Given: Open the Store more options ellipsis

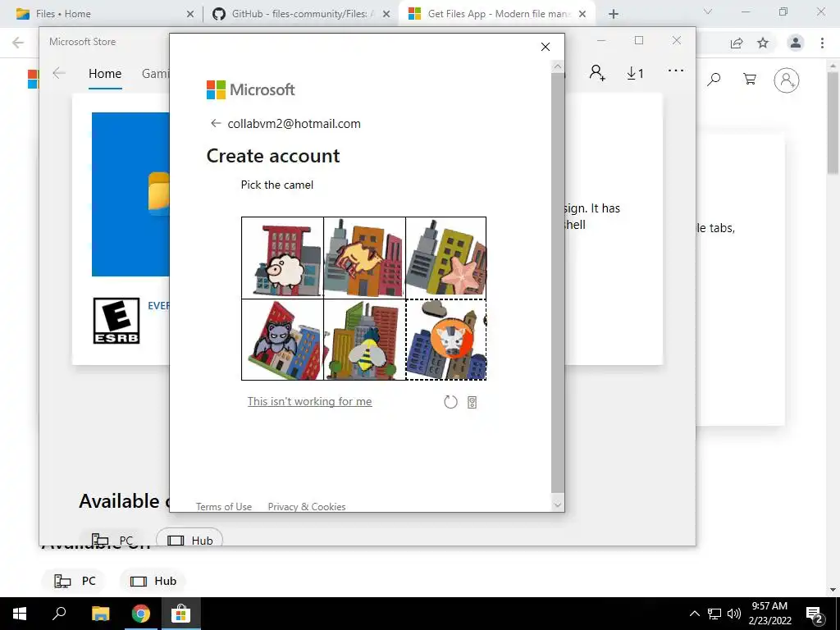Looking at the screenshot, I should coord(676,71).
